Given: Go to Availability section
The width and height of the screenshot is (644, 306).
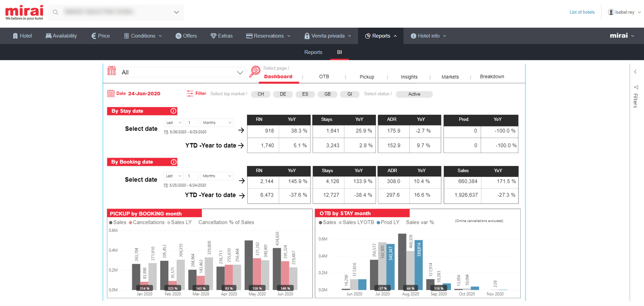Looking at the screenshot, I should pos(61,36).
